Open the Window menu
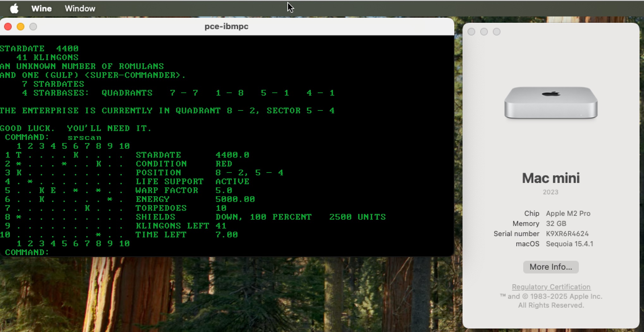Viewport: 644px width, 332px height. [x=80, y=9]
